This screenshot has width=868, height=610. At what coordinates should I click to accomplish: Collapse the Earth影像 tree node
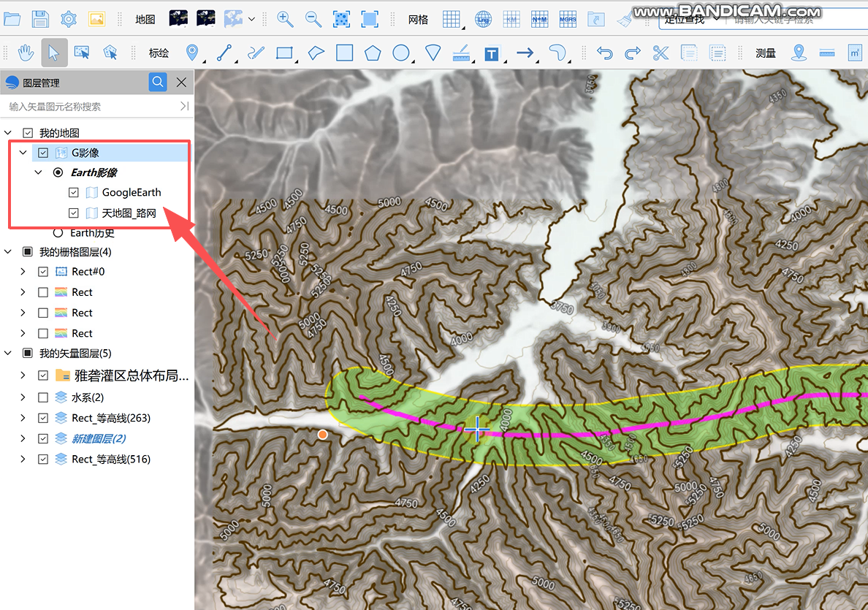pos(39,172)
